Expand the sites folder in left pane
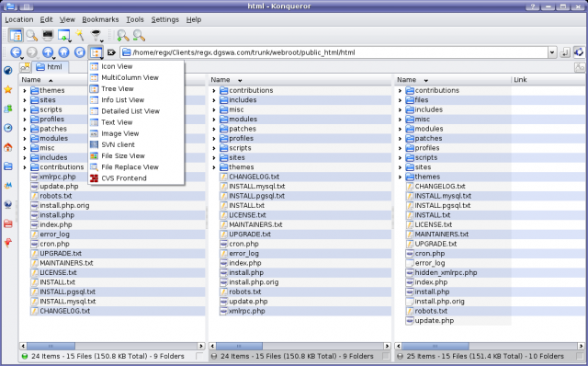This screenshot has height=366, width=588. 25,100
